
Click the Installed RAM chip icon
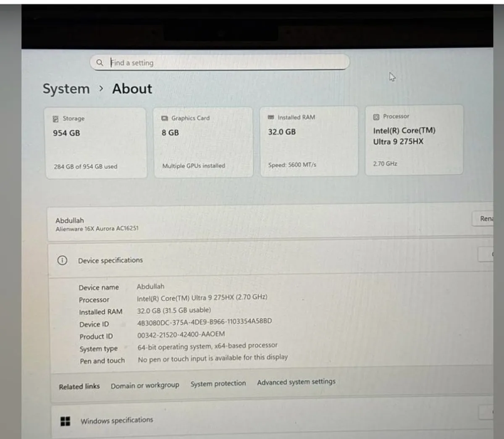point(271,118)
